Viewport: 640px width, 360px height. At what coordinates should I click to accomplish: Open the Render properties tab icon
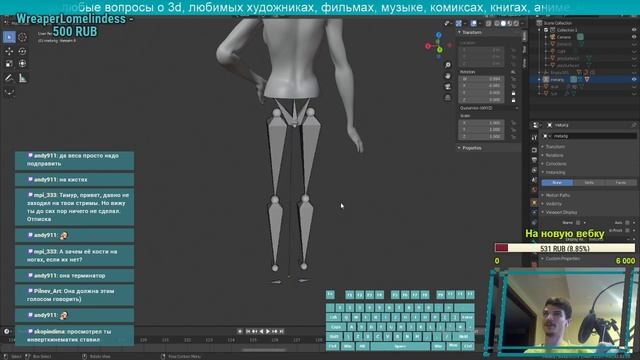[534, 150]
